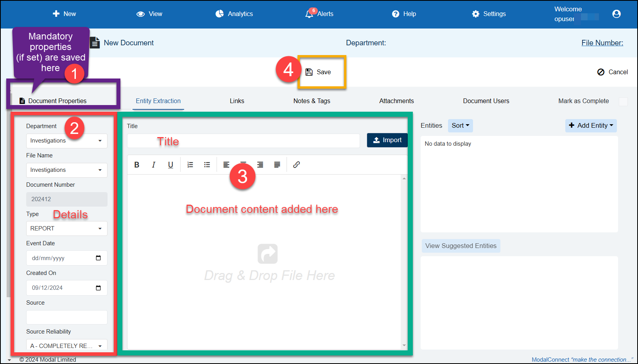The height and width of the screenshot is (364, 638).
Task: Click the Save button
Action: point(318,72)
